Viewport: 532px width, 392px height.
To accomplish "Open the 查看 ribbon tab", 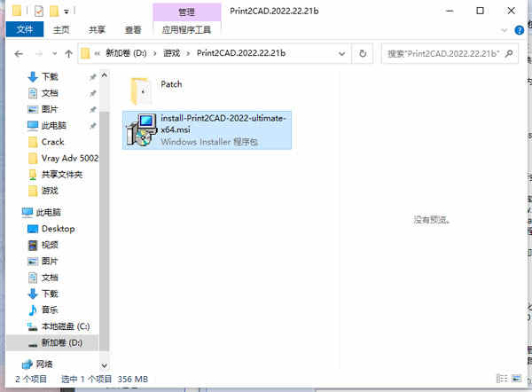I will tap(133, 30).
